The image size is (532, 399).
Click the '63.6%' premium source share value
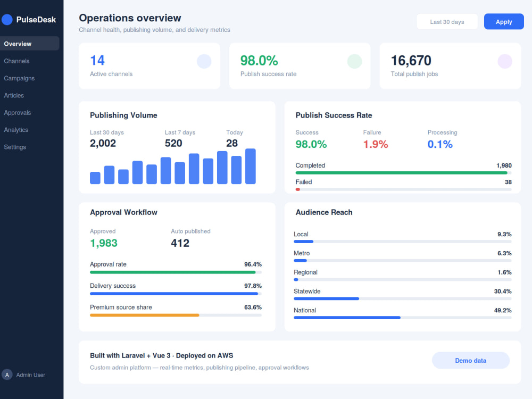253,307
